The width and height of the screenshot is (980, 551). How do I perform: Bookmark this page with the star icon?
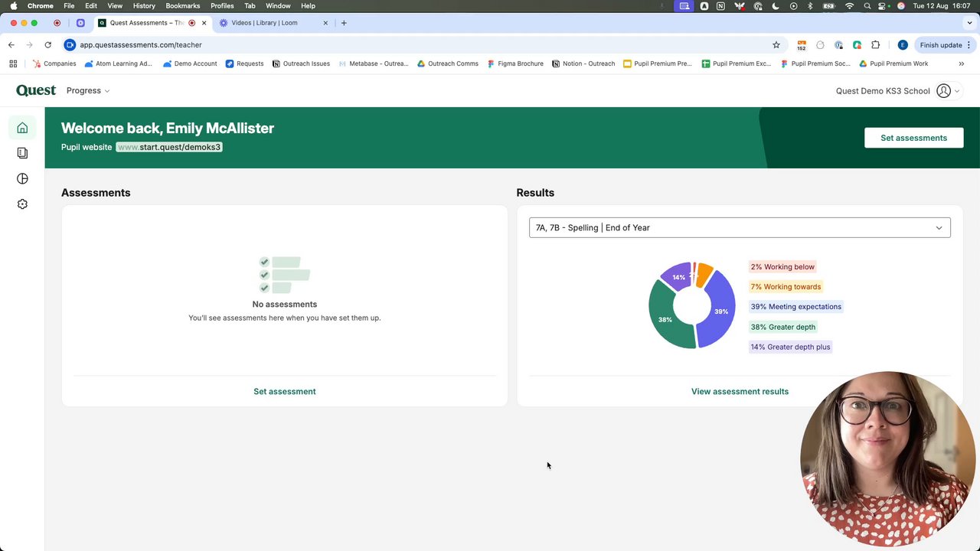(x=776, y=45)
